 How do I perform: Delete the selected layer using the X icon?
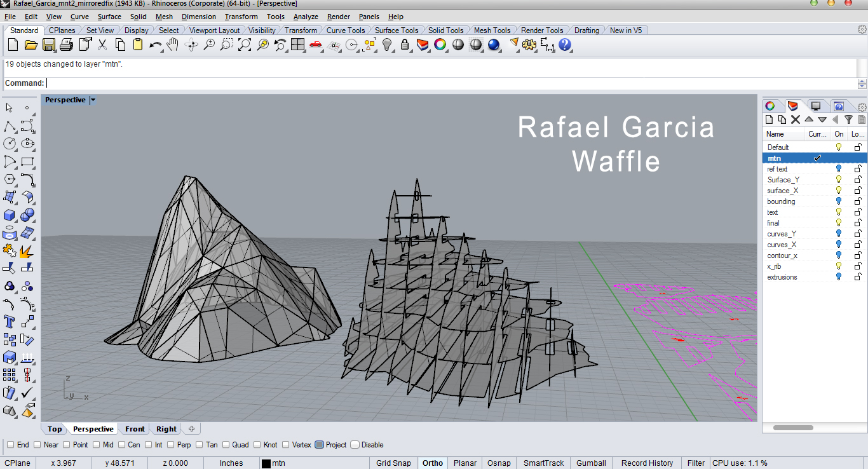(x=795, y=119)
